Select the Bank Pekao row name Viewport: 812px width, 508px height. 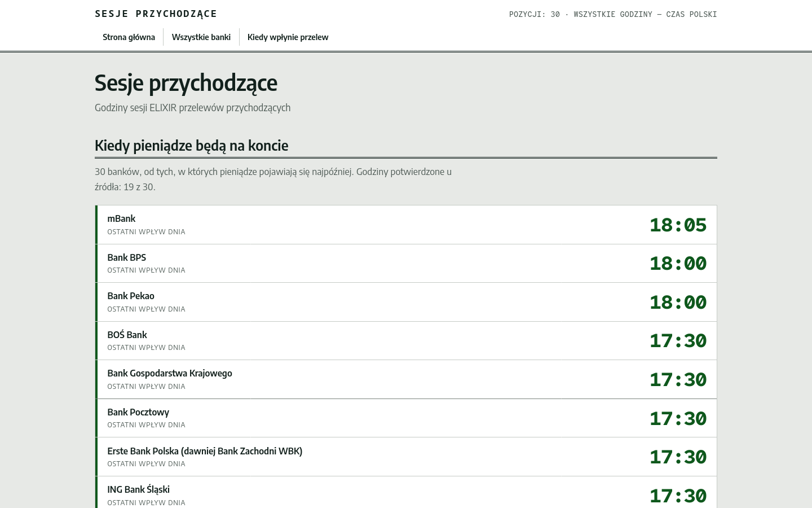click(x=131, y=296)
